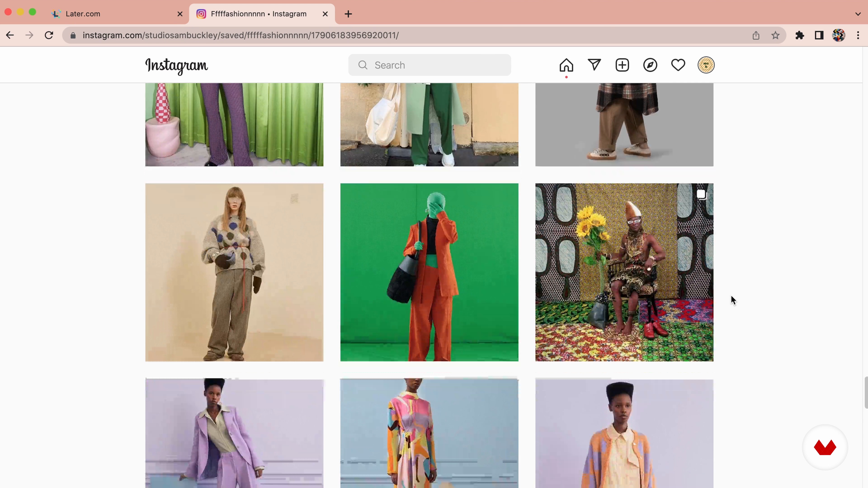The width and height of the screenshot is (868, 488).
Task: Open the green curtain purple trousers post
Action: (234, 125)
